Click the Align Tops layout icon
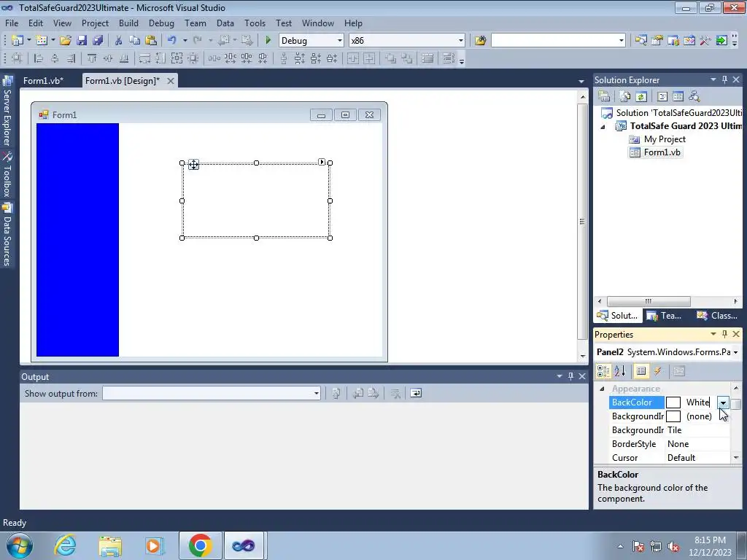This screenshot has width=747, height=560. tap(92, 58)
